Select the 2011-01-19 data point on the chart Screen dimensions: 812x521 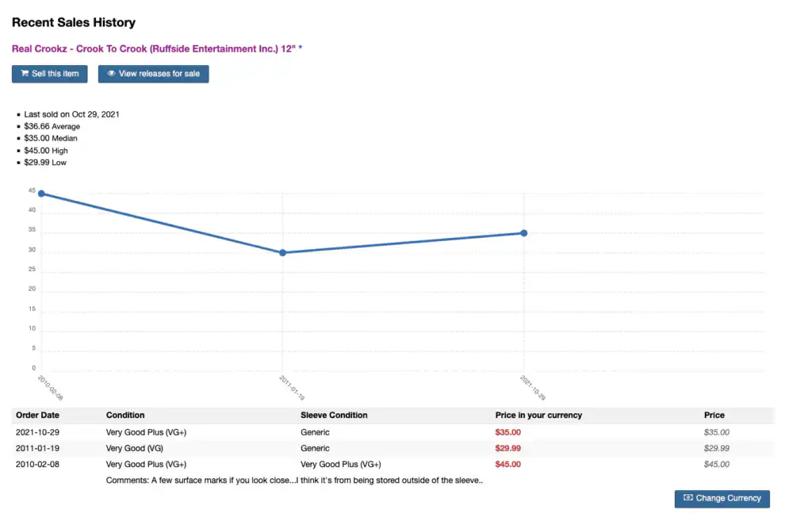click(283, 253)
